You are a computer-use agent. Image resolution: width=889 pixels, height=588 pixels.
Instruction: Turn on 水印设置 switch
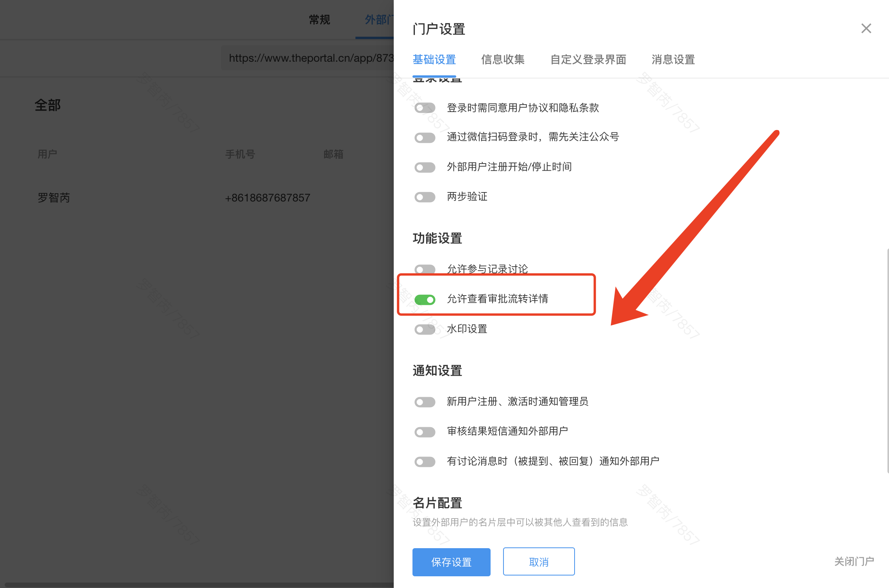click(x=425, y=330)
